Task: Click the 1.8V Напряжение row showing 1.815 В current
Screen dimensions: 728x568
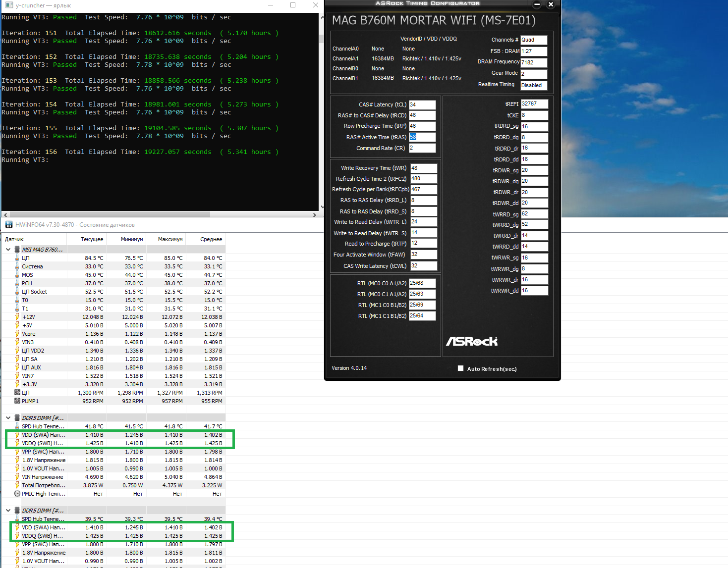Action: 113,460
